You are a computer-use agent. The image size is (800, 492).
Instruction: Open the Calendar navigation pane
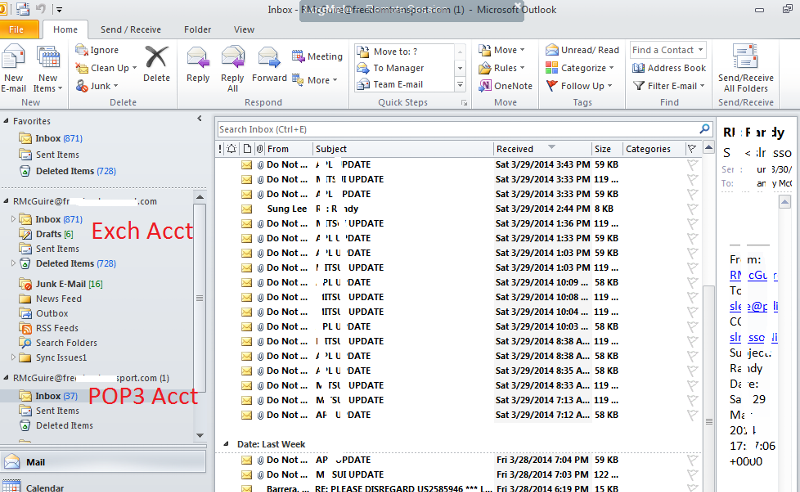tap(103, 487)
